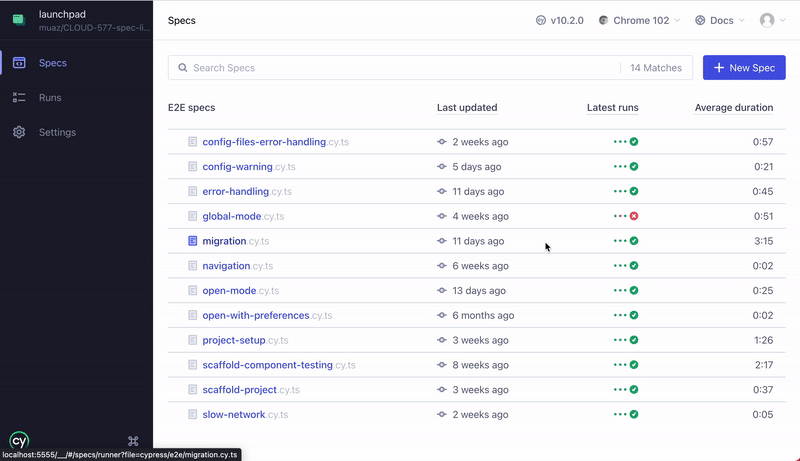Focus the Search Specs input field
Image resolution: width=800 pixels, height=461 pixels.
tap(400, 68)
